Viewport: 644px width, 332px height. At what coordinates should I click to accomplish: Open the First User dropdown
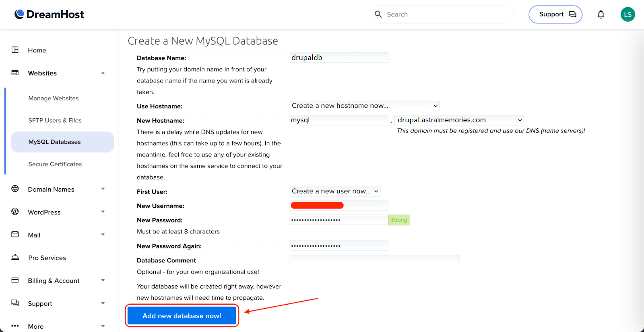point(334,191)
